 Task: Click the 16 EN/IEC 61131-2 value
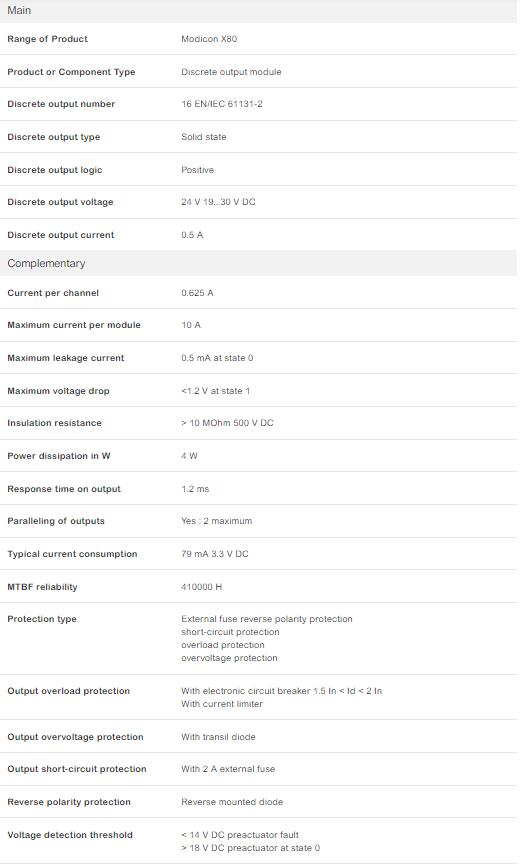click(222, 104)
